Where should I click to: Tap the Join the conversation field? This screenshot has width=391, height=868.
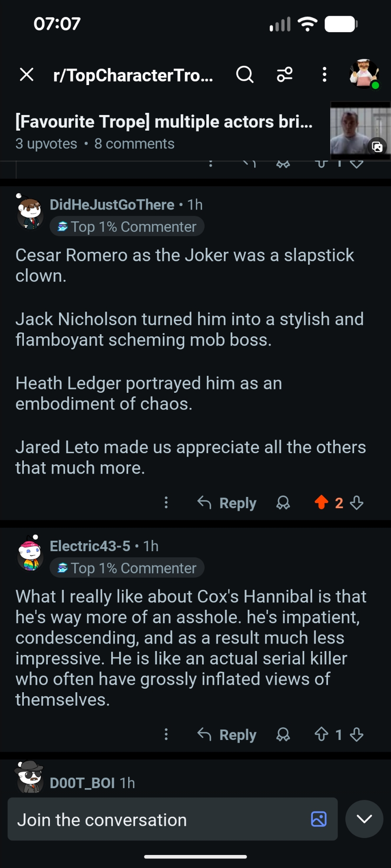(x=156, y=820)
